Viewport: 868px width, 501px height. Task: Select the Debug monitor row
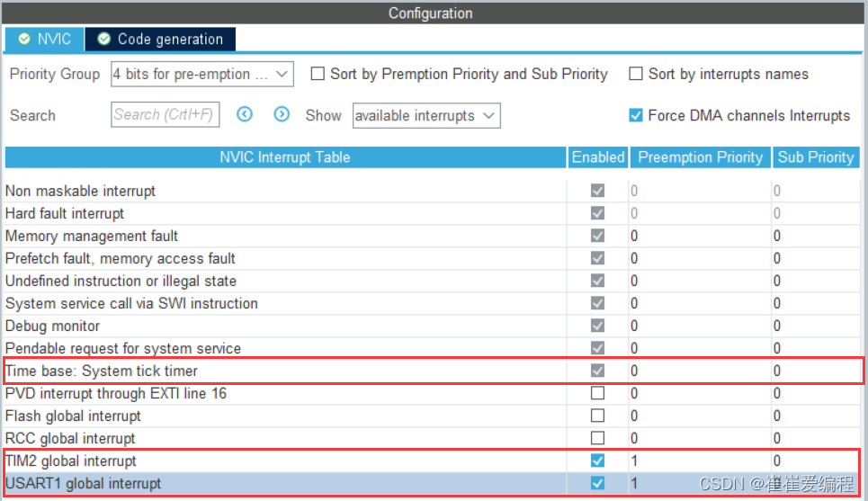432,327
